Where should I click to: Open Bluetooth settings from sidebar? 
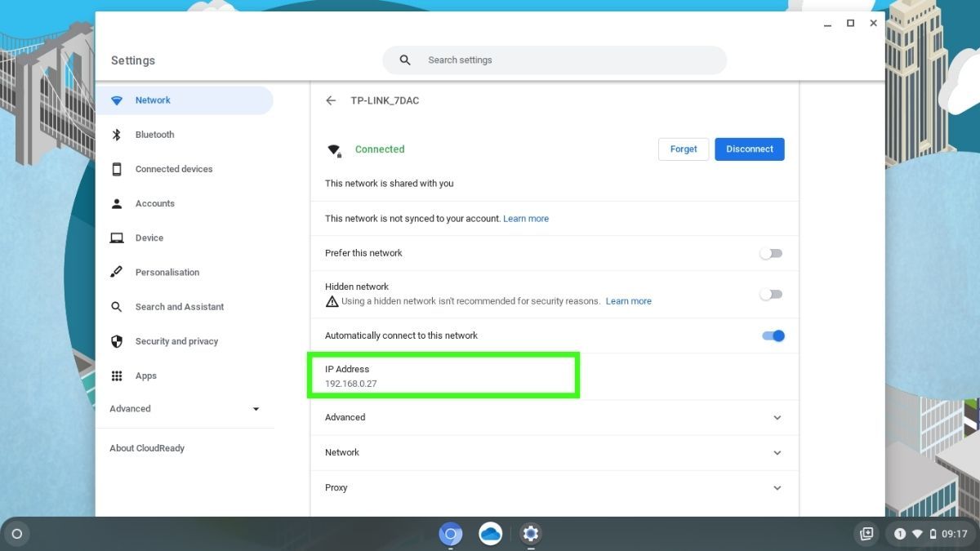154,134
